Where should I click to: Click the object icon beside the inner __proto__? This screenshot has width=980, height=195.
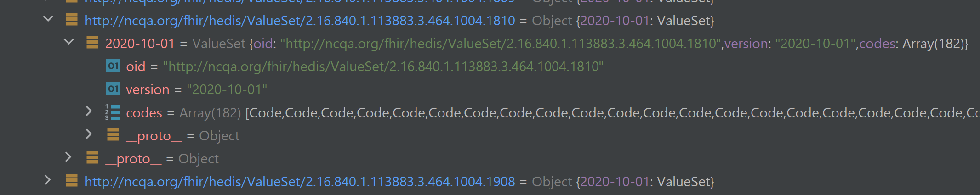[x=113, y=134]
